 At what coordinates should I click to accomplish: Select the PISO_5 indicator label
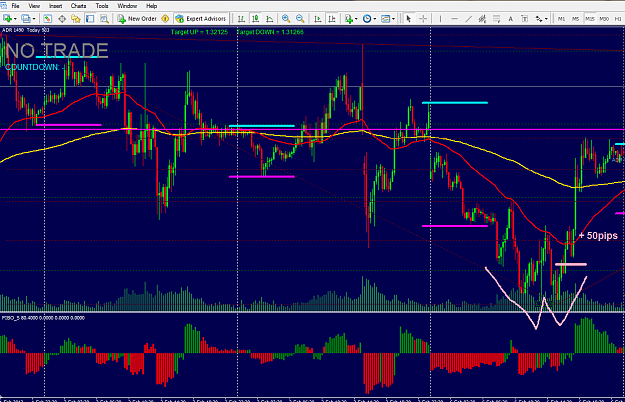43,318
